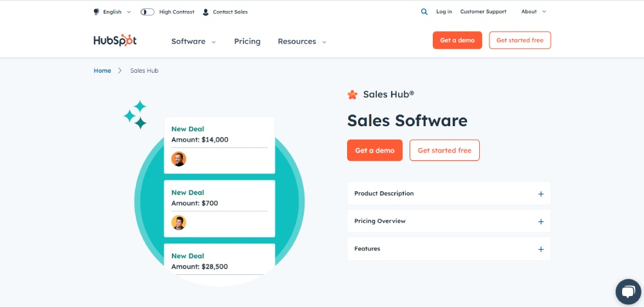
Task: Click the plus icon for Features
Action: coord(541,249)
